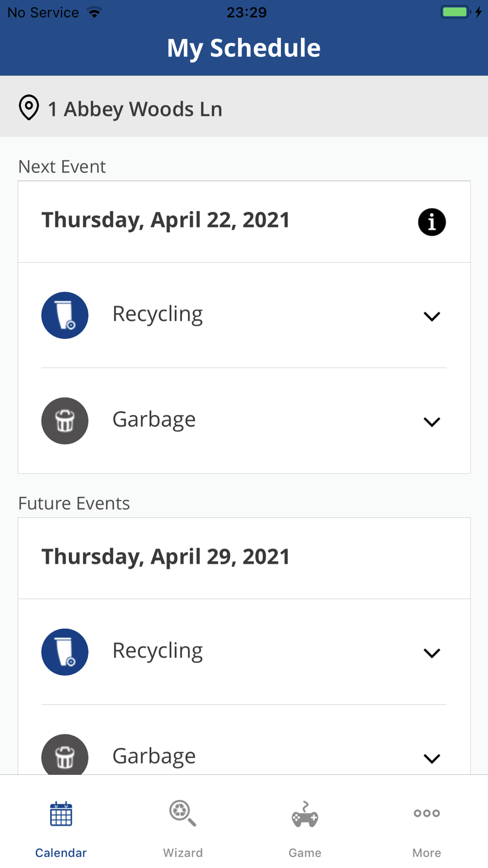Tap the gray garbage can icon for April 22
This screenshot has height=868, width=488.
coord(65,421)
